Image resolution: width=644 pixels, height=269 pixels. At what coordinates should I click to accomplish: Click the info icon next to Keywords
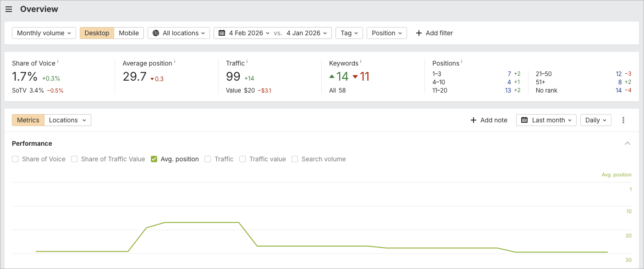pos(362,61)
